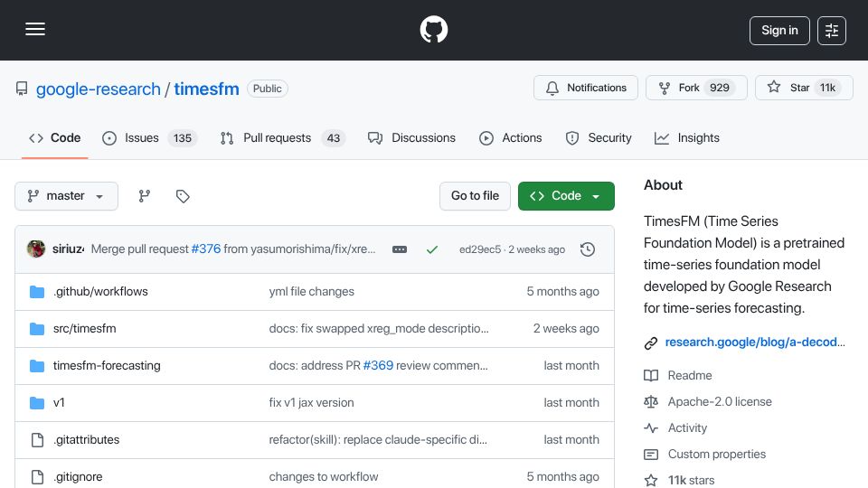
Task: Click the Pull requests count badge 43
Action: (x=334, y=137)
